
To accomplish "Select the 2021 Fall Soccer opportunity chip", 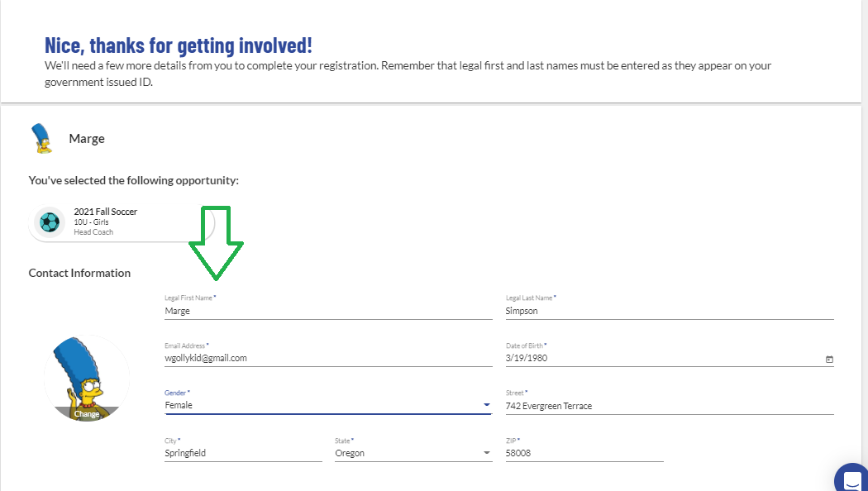I will tap(122, 222).
